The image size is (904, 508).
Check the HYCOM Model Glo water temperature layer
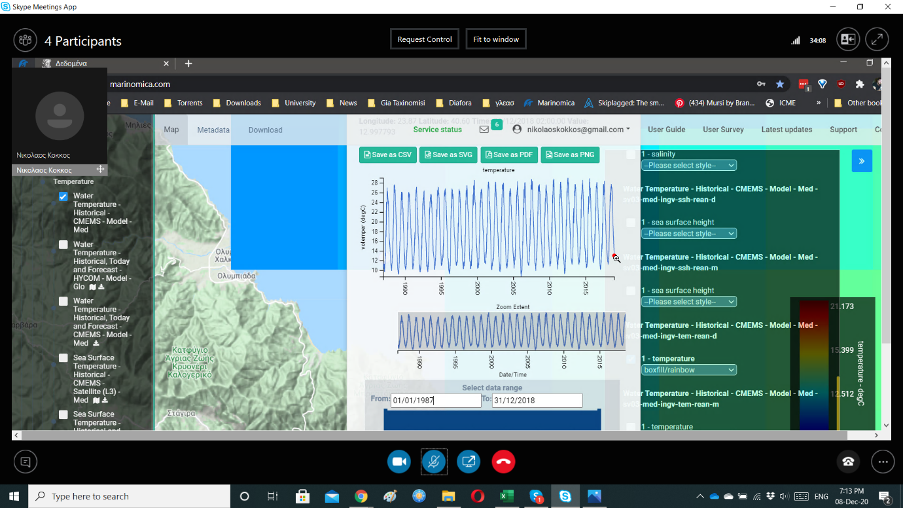(x=64, y=245)
